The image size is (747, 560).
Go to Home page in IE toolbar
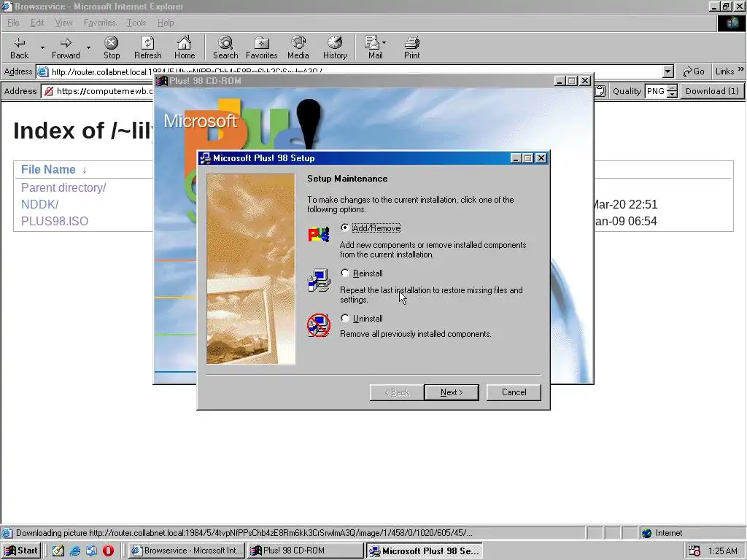point(185,48)
